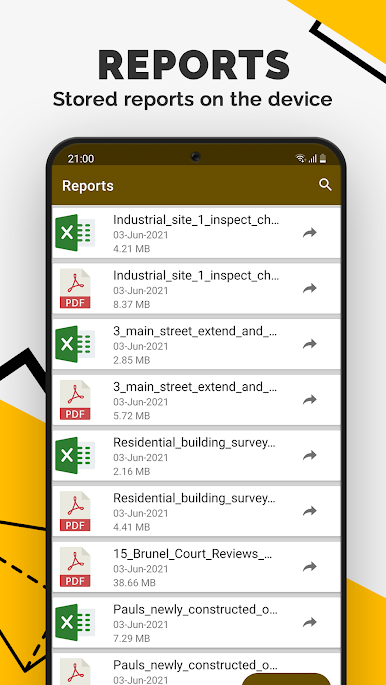Tap the WiFi status bar icon
Screen dimensions: 386x685
pos(300,158)
